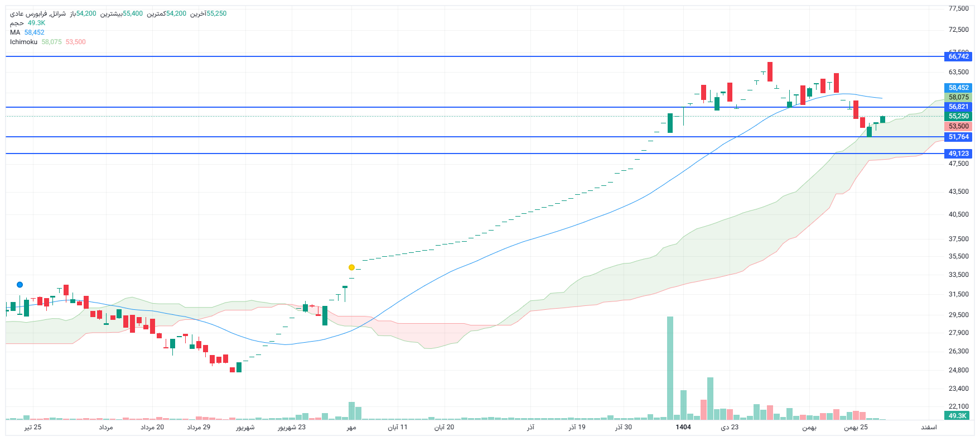Select the MA indicator legend label
This screenshot has width=980, height=441.
[15, 32]
